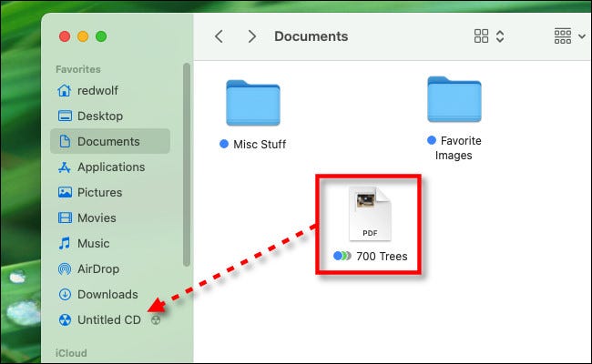Screen dimensions: 592x364
Task: Click the blue tag dot beside Misc Stuff
Action: coord(224,144)
